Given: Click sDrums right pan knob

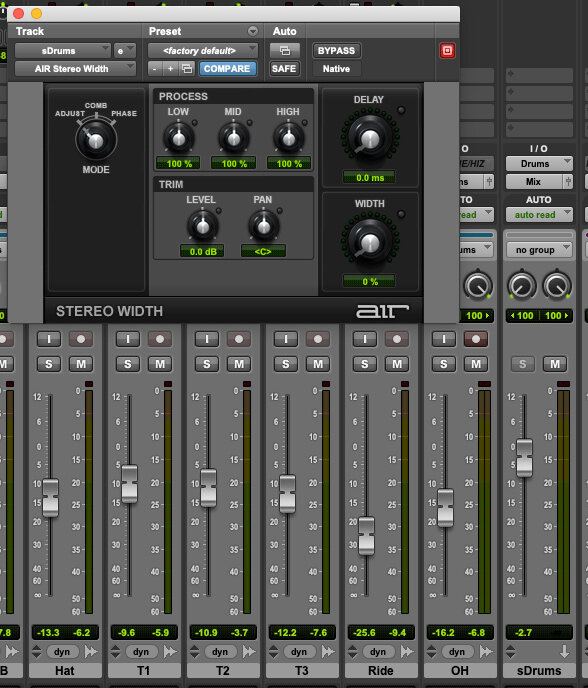Looking at the screenshot, I should (557, 286).
